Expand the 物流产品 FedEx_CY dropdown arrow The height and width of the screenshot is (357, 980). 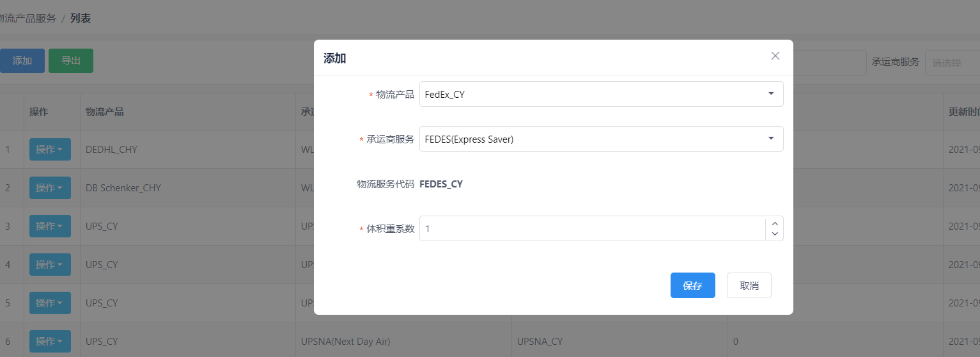(x=770, y=94)
